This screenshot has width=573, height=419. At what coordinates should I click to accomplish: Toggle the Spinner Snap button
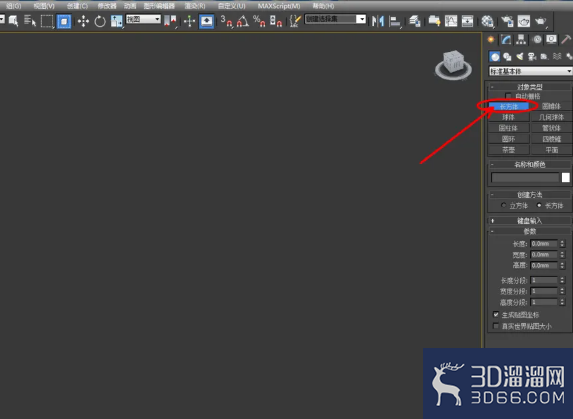click(x=276, y=21)
